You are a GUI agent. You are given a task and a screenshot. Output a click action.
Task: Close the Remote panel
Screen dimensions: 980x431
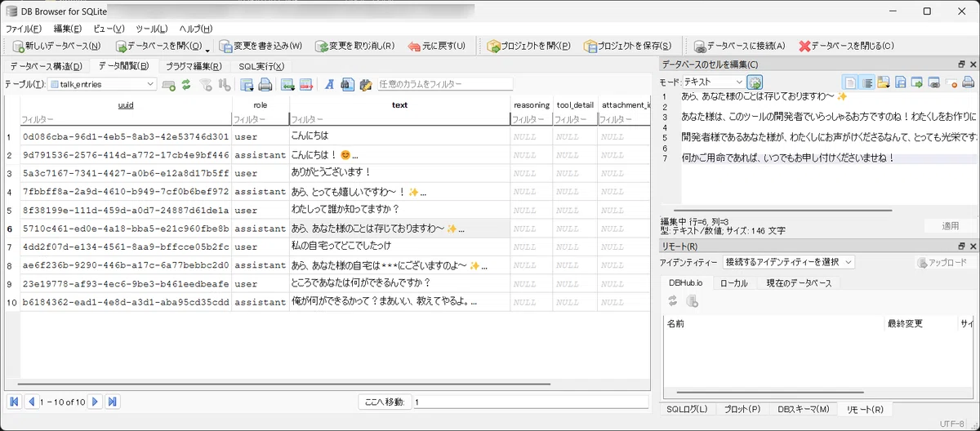coord(972,246)
